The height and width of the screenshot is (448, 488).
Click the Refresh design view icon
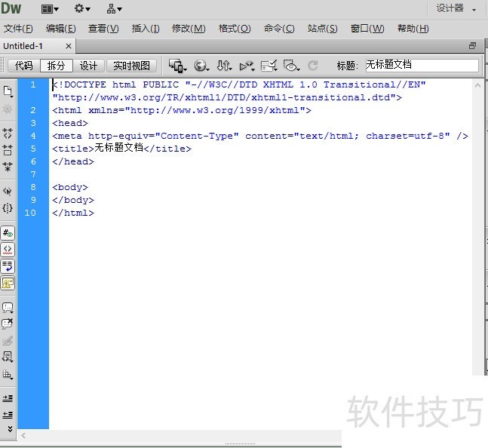(x=313, y=66)
